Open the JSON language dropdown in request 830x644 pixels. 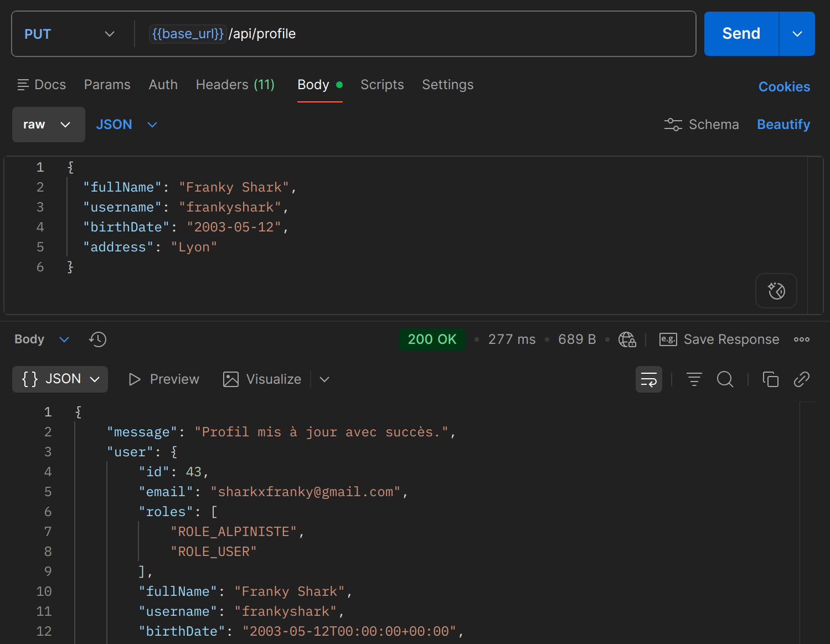tap(127, 125)
